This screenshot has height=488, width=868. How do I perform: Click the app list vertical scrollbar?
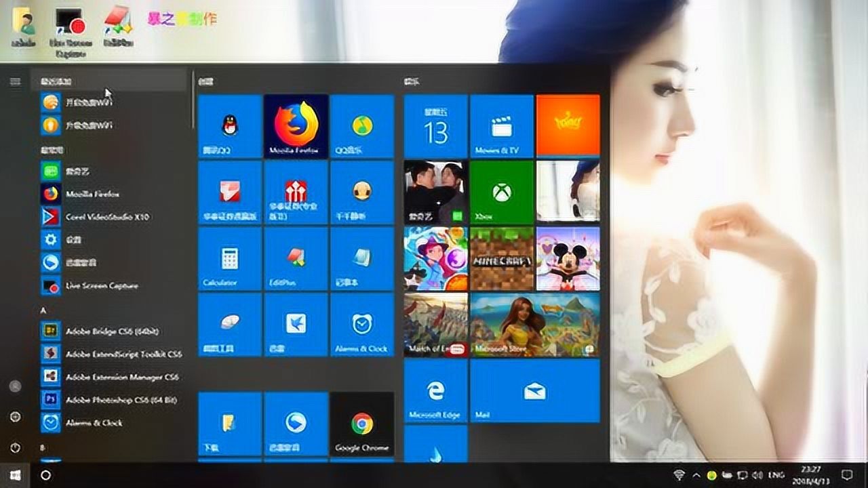click(x=193, y=99)
